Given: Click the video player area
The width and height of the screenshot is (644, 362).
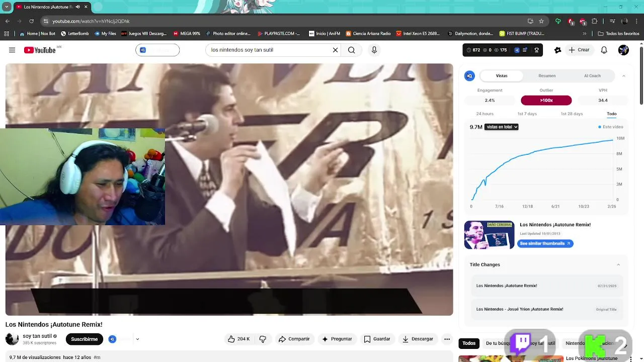Looking at the screenshot, I should (229, 189).
